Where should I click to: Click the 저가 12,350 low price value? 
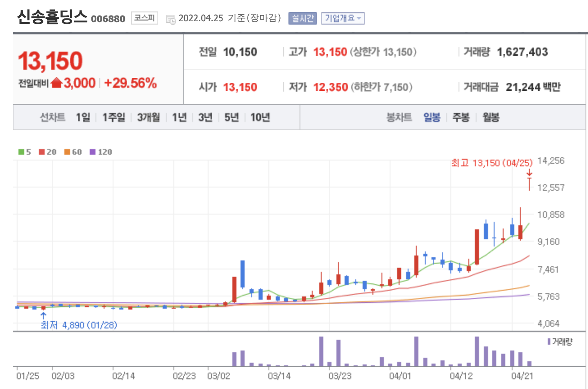331,87
